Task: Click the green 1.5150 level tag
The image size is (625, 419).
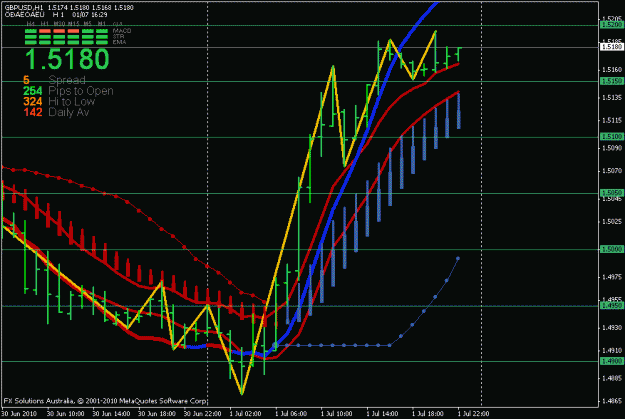Action: [x=612, y=81]
